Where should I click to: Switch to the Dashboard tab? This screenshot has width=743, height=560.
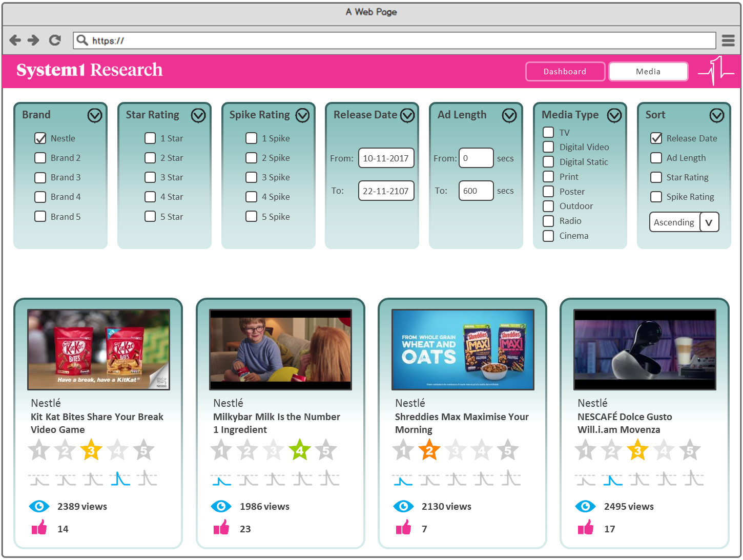pyautogui.click(x=565, y=72)
